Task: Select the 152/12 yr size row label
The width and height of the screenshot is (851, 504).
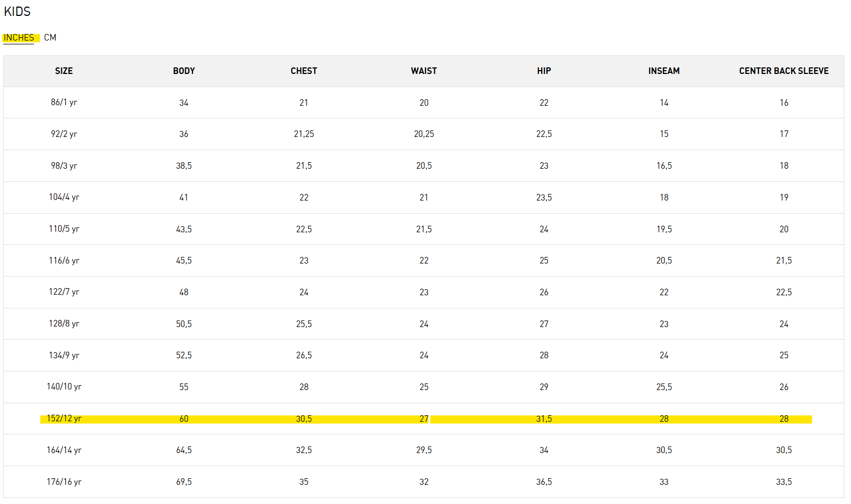Action: click(x=64, y=419)
